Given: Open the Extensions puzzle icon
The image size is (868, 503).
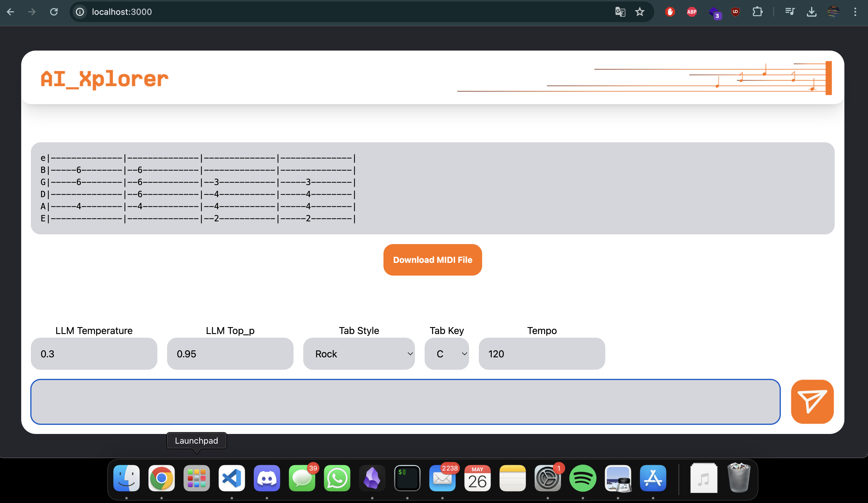Looking at the screenshot, I should (758, 12).
